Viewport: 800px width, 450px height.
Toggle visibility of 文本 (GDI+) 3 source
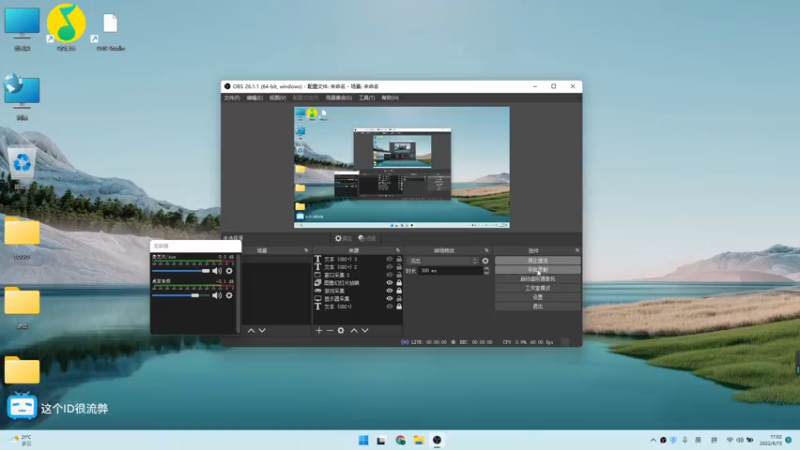click(x=389, y=259)
